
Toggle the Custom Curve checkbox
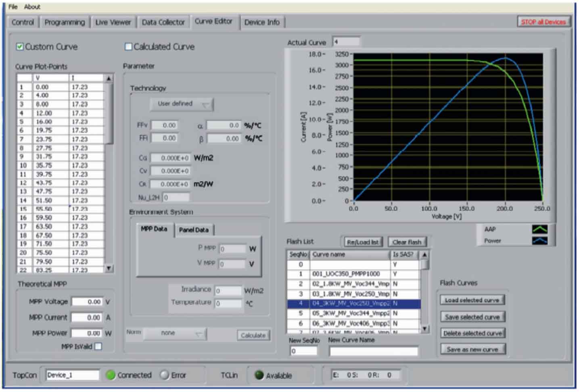click(19, 47)
